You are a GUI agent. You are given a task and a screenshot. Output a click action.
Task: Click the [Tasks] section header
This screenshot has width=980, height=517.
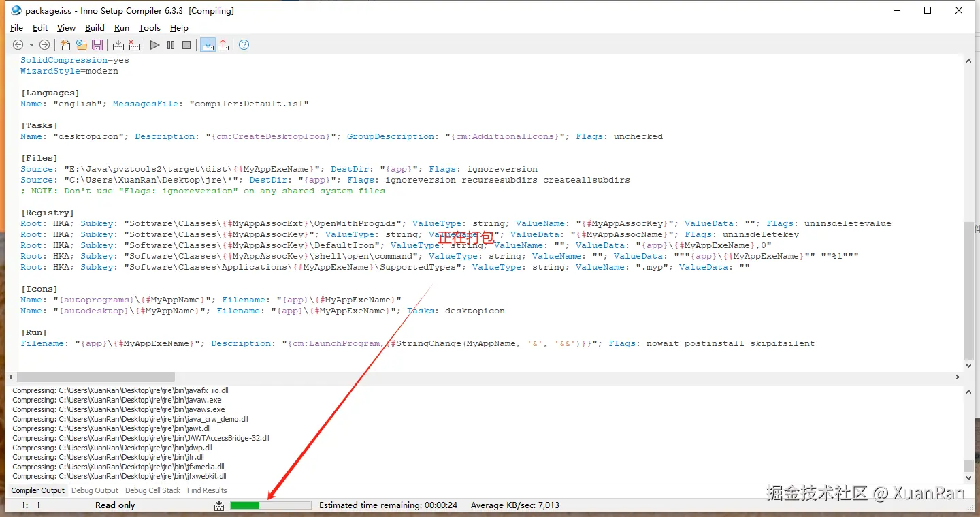(39, 125)
